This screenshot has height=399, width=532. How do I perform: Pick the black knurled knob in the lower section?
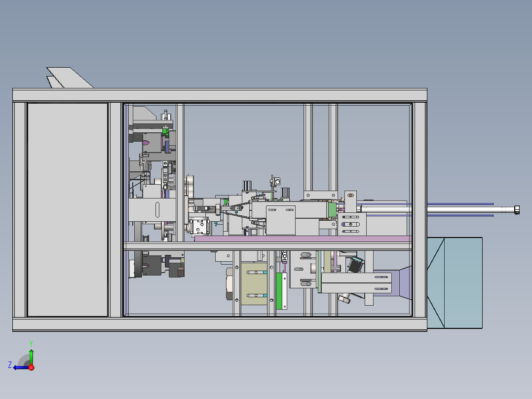356,265
